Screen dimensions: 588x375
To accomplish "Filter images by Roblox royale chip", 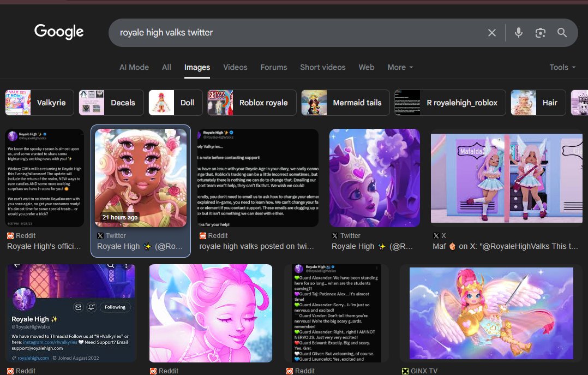I will (x=251, y=103).
